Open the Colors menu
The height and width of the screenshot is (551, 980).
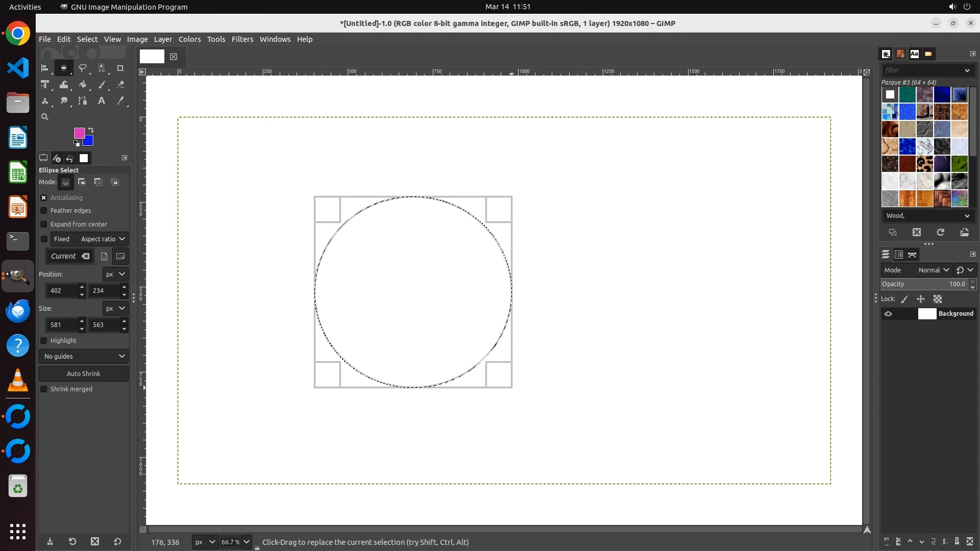(x=189, y=39)
